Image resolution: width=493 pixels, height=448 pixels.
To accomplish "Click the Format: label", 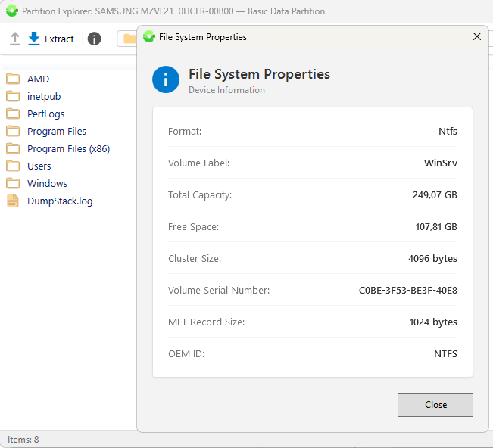I will tap(185, 132).
